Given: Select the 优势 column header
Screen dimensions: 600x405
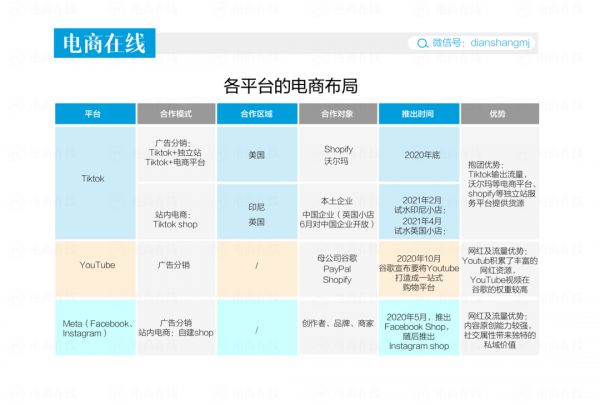Looking at the screenshot, I should (498, 114).
